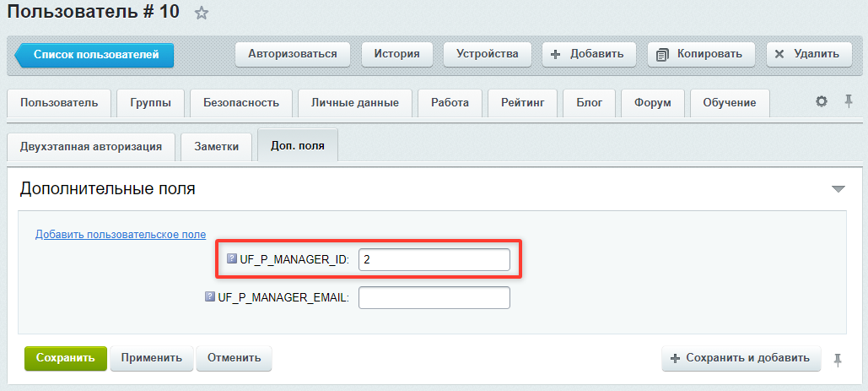Click the Авторизоваться button
Image resolution: width=868 pixels, height=391 pixels.
click(292, 54)
